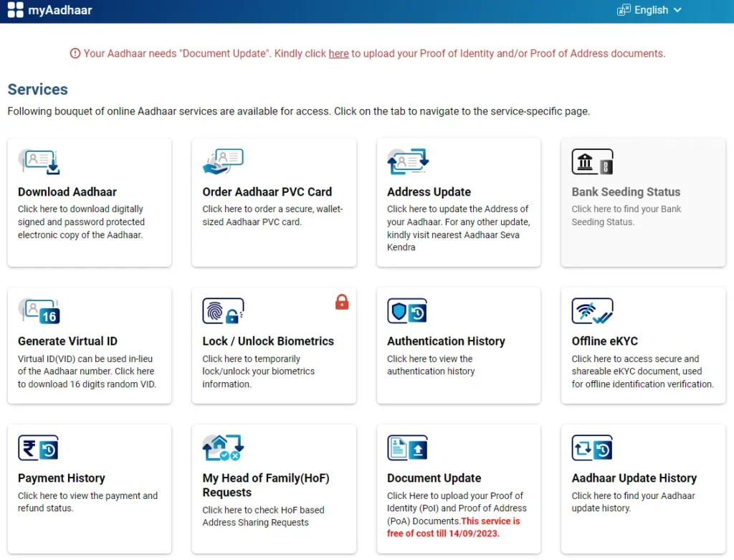Screen dimensions: 734x560
Task: Click the myAadhaar grid logo icon
Action: click(x=16, y=10)
